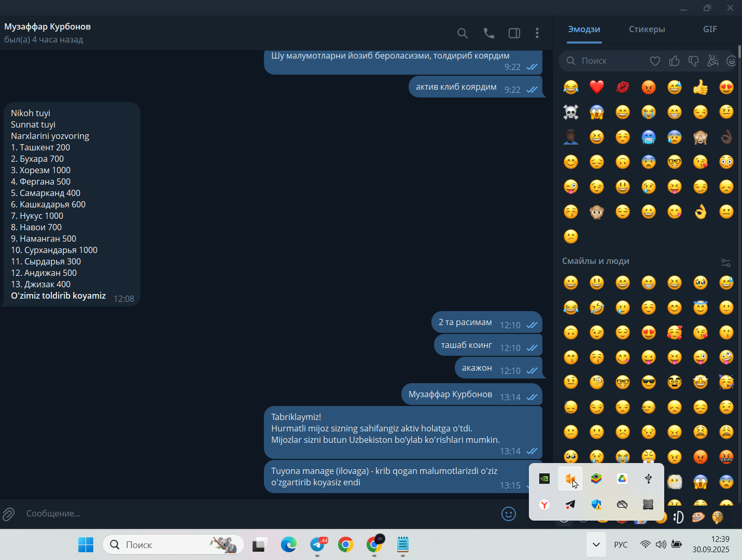Toggle the right side panel in header
The image size is (742, 560).
tap(514, 33)
